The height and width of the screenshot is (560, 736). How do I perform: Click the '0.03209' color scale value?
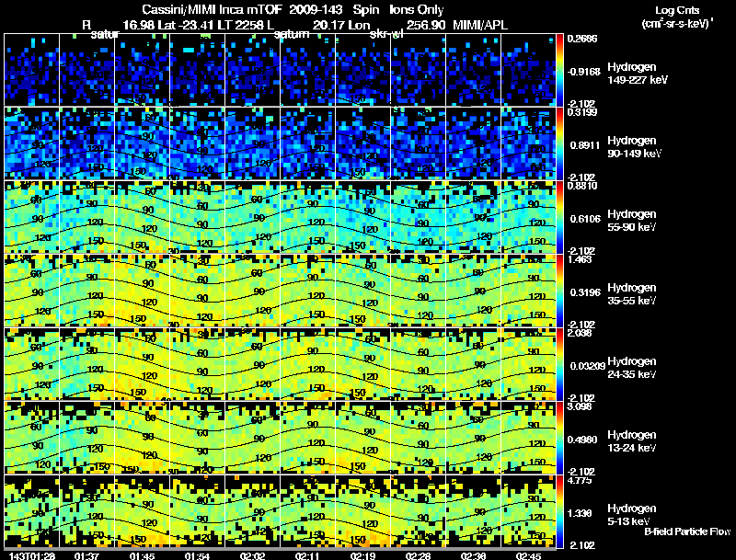pyautogui.click(x=587, y=366)
